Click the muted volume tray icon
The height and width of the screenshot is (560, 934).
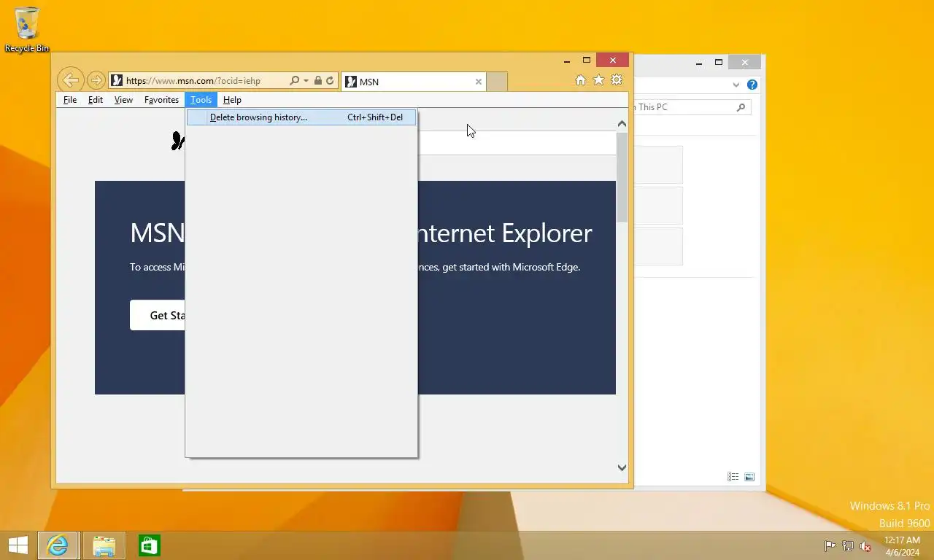865,545
